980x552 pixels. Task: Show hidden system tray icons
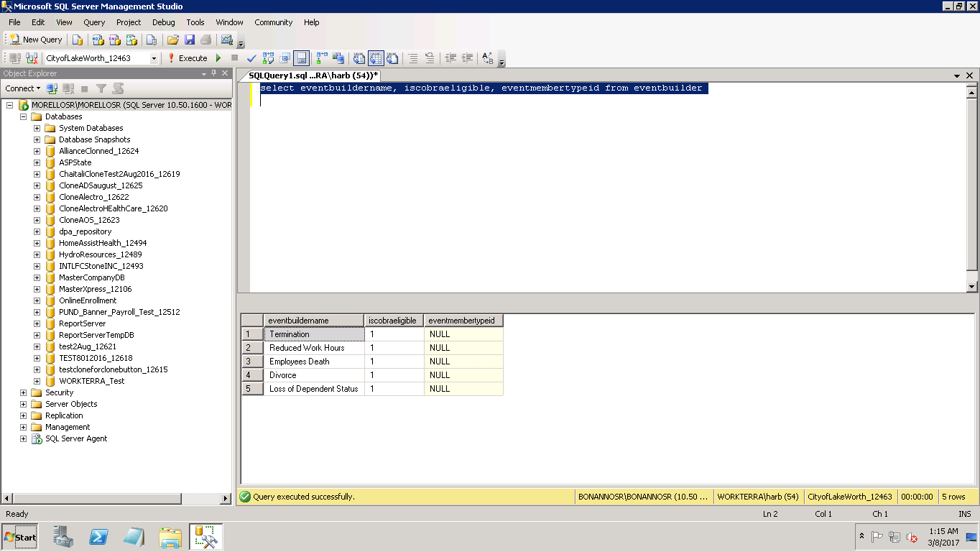[861, 537]
